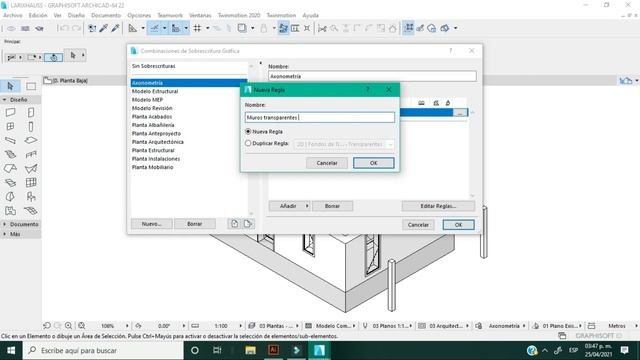Open the Ayuda menu
Screen dimensions: 640x360
click(311, 15)
